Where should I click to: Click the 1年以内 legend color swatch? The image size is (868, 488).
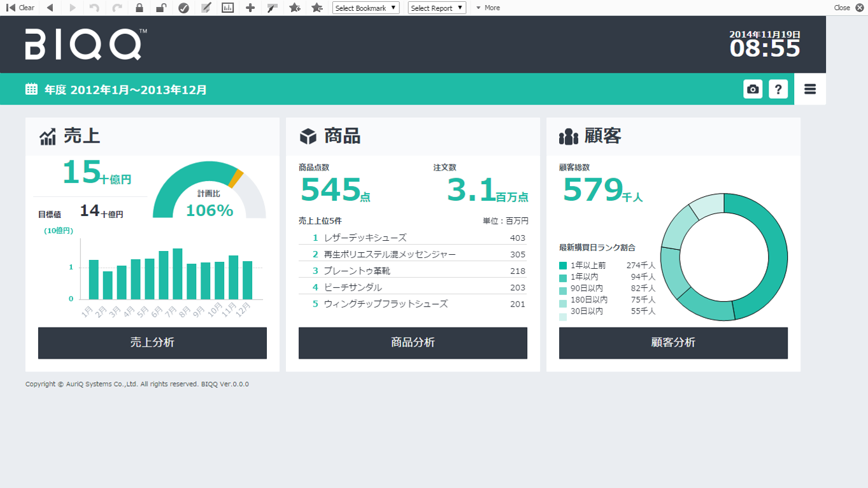click(563, 278)
